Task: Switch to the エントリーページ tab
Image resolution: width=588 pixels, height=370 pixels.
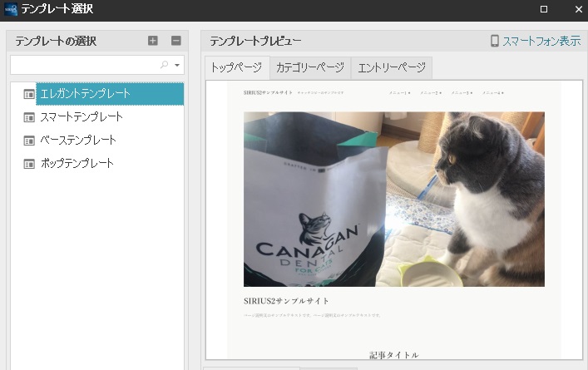Action: 392,68
